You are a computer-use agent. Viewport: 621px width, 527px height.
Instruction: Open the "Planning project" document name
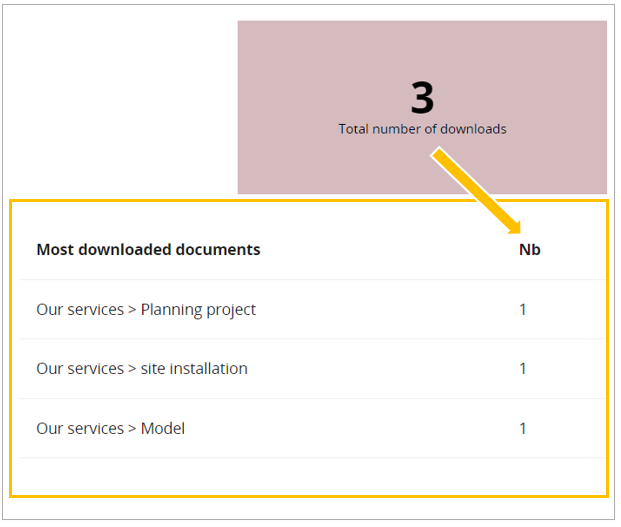[x=198, y=310]
